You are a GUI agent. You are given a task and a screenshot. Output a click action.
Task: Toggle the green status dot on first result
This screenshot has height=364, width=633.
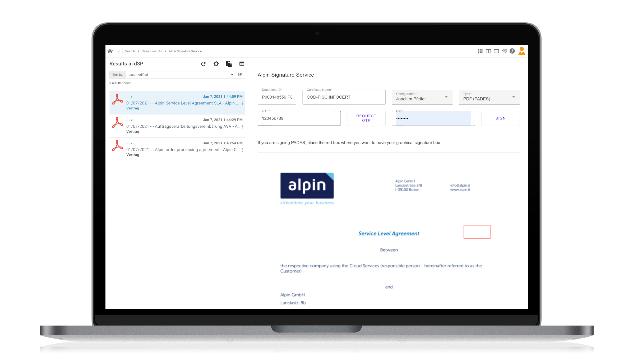[132, 96]
